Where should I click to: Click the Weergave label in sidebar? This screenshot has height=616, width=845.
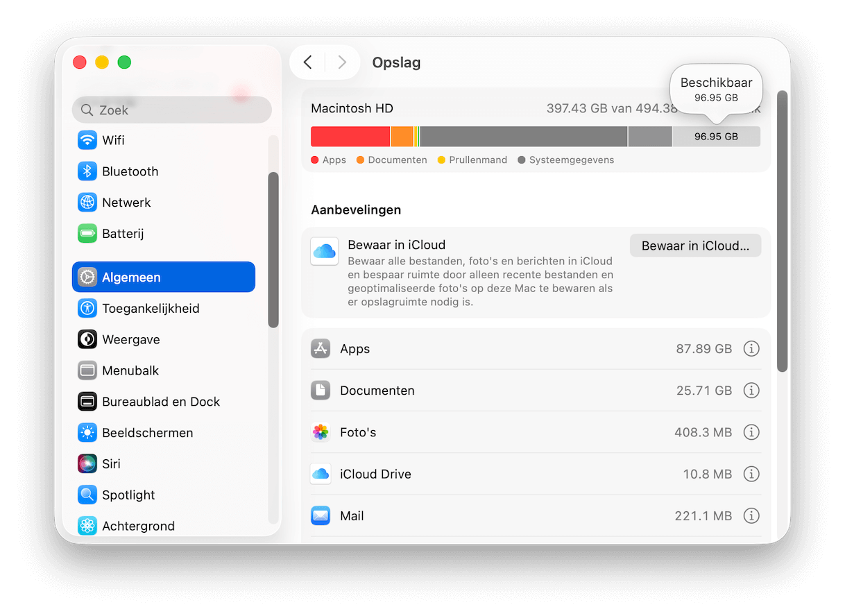point(131,339)
